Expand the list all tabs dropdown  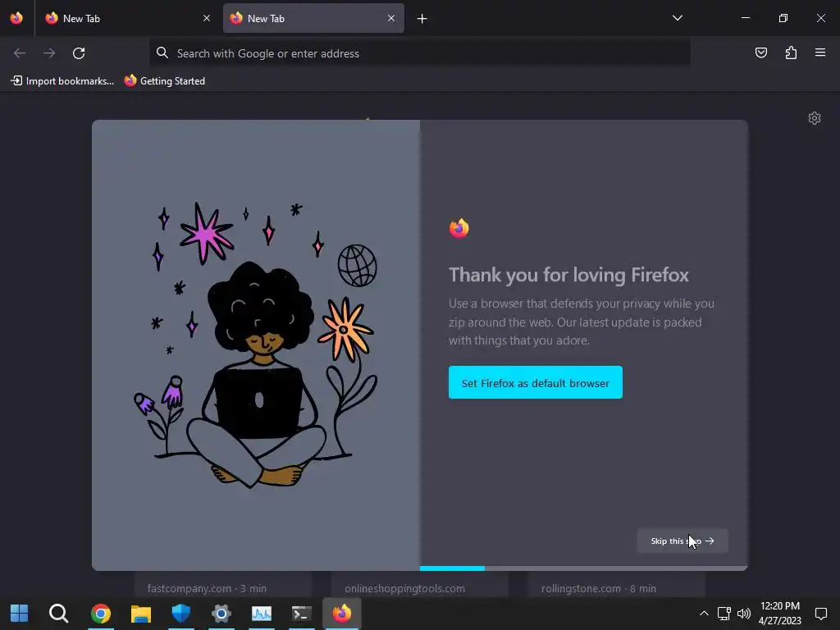pos(677,18)
